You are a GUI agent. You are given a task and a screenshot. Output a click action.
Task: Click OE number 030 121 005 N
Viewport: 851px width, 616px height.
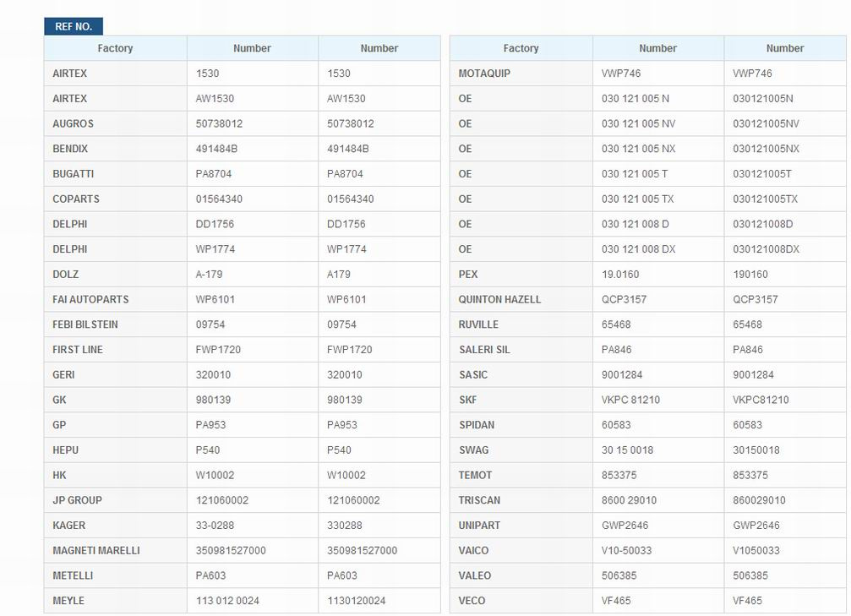coord(635,99)
